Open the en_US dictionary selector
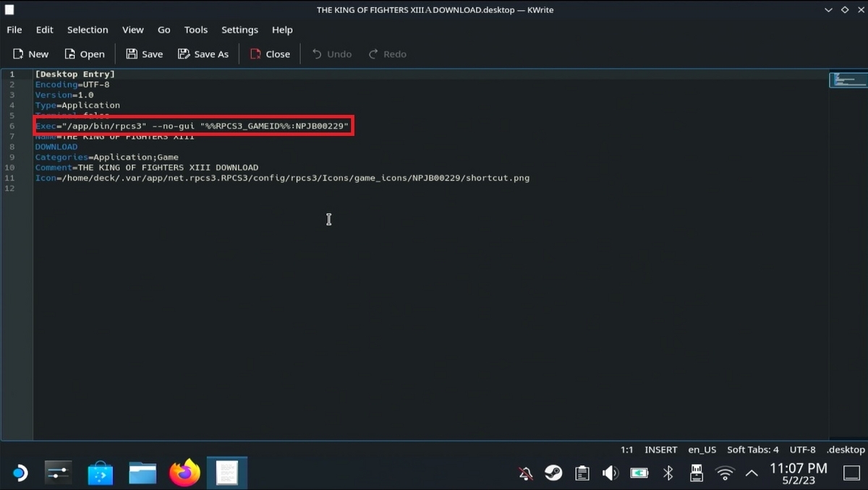This screenshot has height=490, width=868. tap(702, 450)
